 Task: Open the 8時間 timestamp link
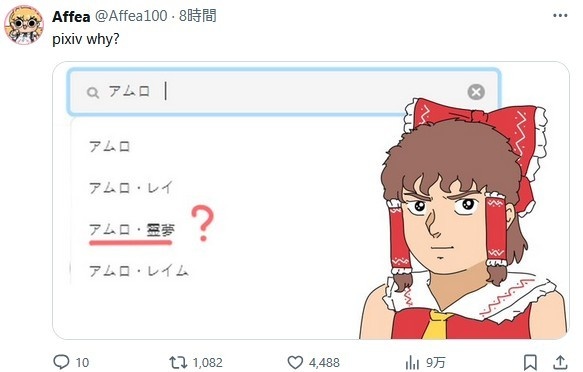[197, 16]
